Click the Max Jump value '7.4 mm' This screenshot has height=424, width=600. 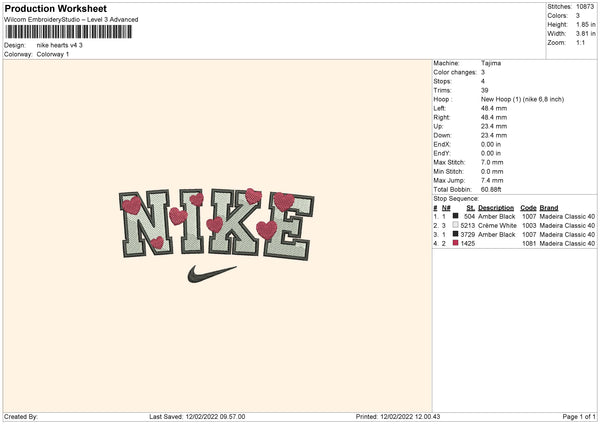click(x=492, y=181)
